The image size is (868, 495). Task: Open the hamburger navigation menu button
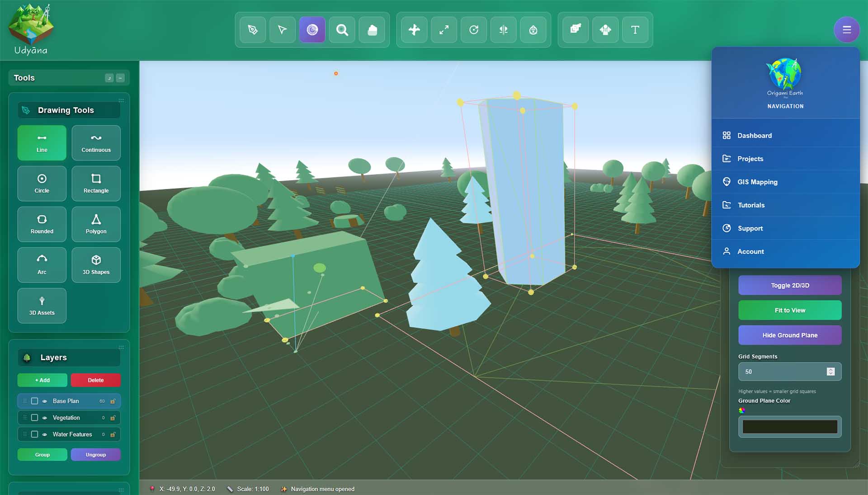846,30
